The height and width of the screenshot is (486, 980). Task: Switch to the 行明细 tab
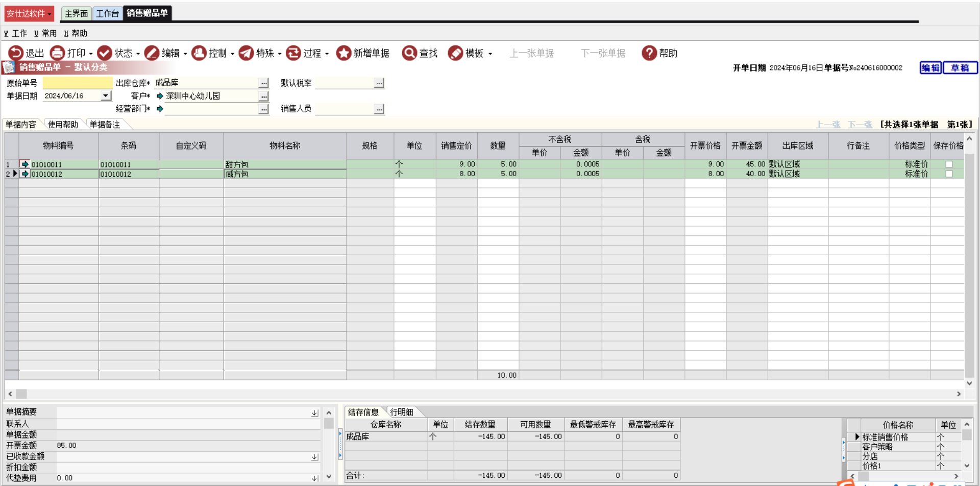tap(402, 412)
